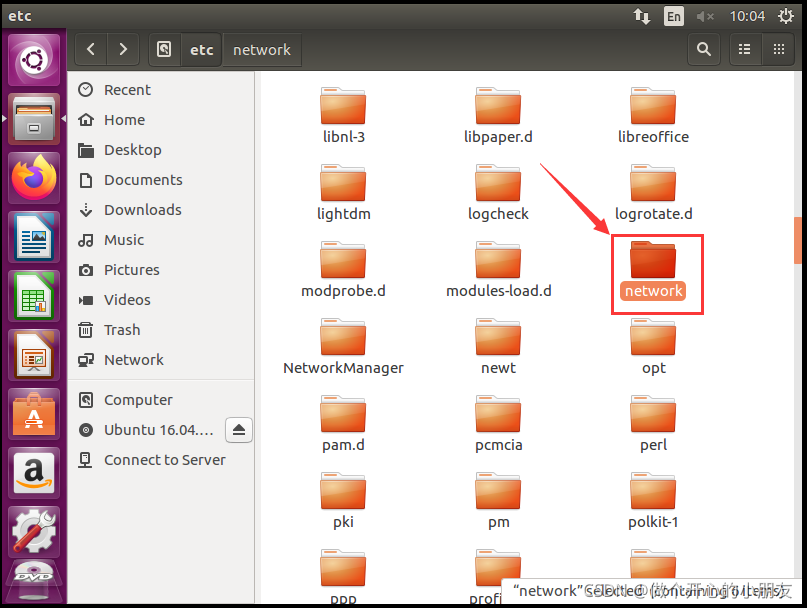Eject the Ubuntu 16.04 volume
This screenshot has width=807, height=608.
pyautogui.click(x=239, y=430)
